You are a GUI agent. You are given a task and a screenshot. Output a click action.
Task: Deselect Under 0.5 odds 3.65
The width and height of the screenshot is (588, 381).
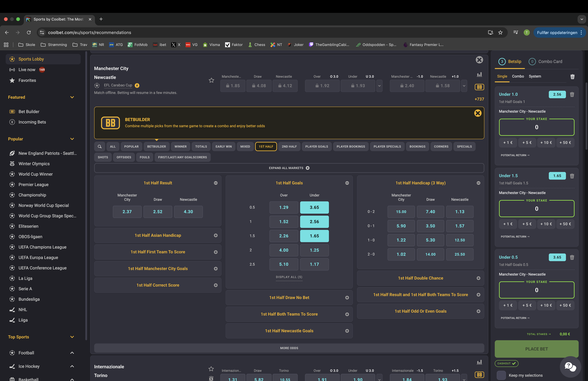tap(314, 208)
